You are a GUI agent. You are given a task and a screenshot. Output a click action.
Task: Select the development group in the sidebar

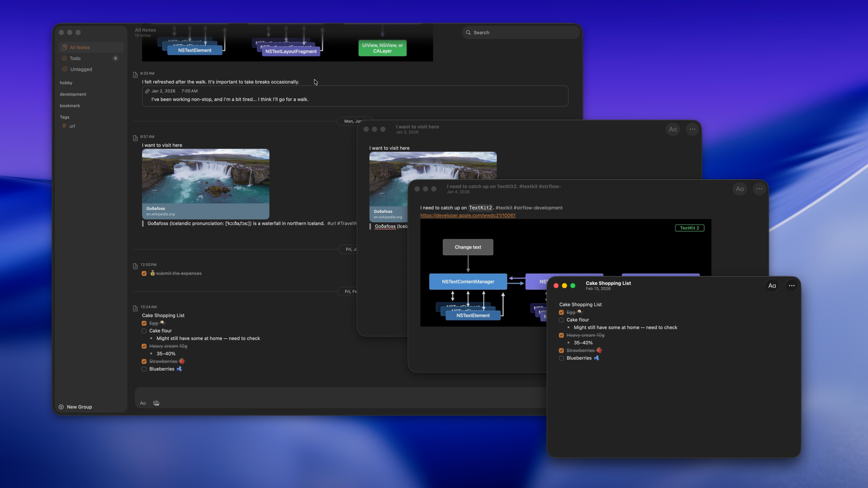click(x=73, y=94)
